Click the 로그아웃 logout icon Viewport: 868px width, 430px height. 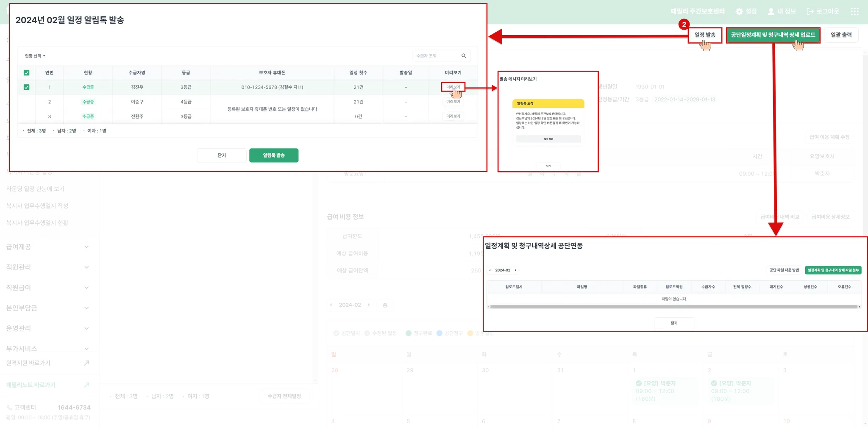click(x=810, y=11)
